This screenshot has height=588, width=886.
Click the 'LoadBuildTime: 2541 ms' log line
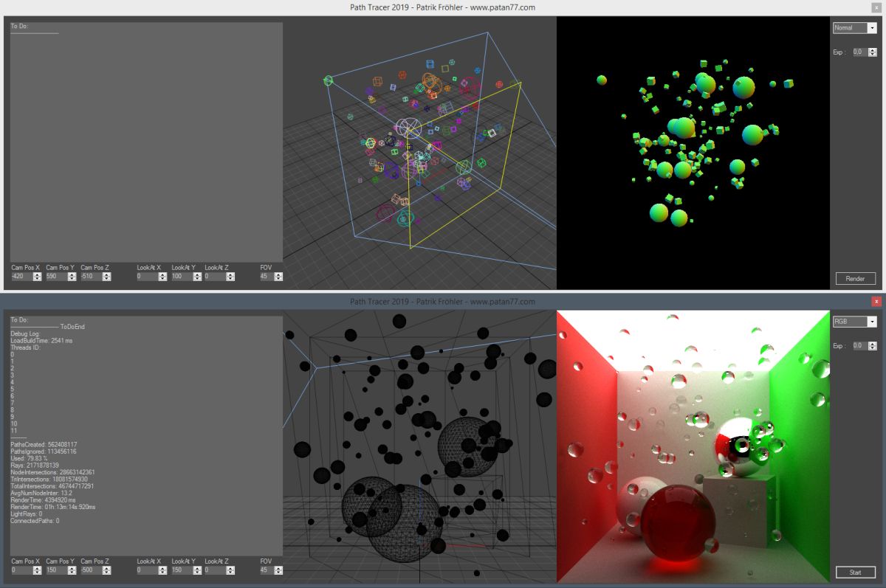pos(41,340)
